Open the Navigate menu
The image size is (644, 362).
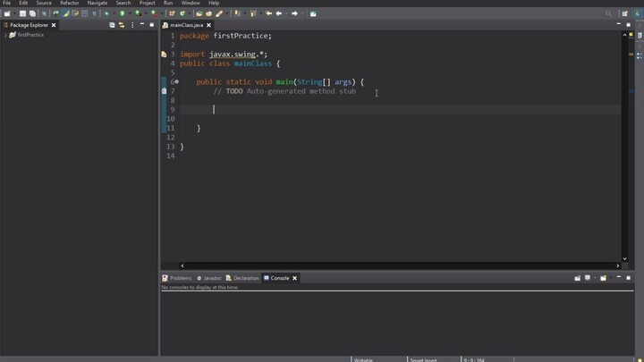(x=97, y=3)
